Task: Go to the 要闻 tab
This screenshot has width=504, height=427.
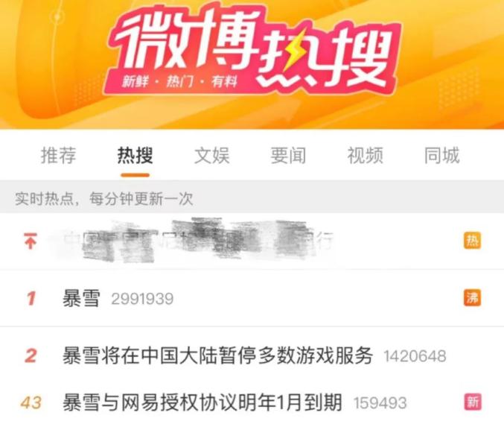Action: (288, 156)
